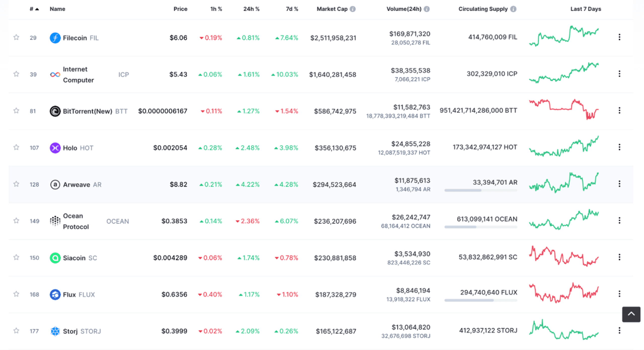The height and width of the screenshot is (350, 644).
Task: Open the Filecoin FIL coin page
Action: 80,38
